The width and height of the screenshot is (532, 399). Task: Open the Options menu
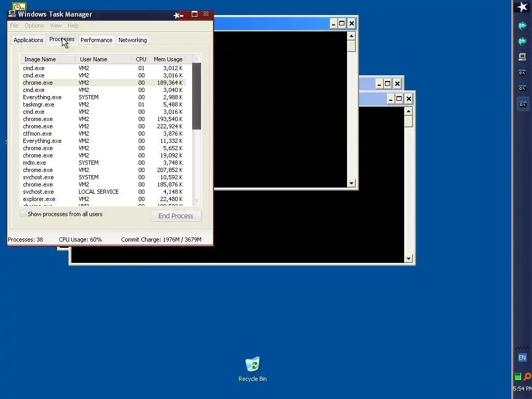[x=34, y=25]
